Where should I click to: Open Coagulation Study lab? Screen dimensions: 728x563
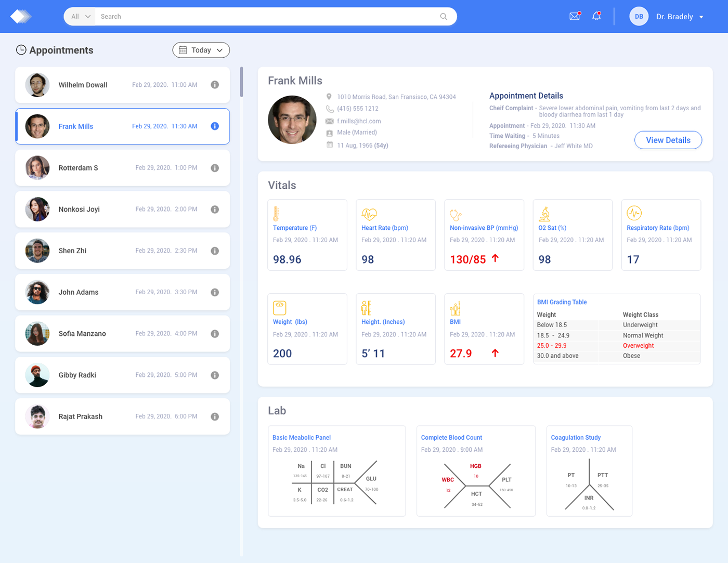[x=589, y=471]
